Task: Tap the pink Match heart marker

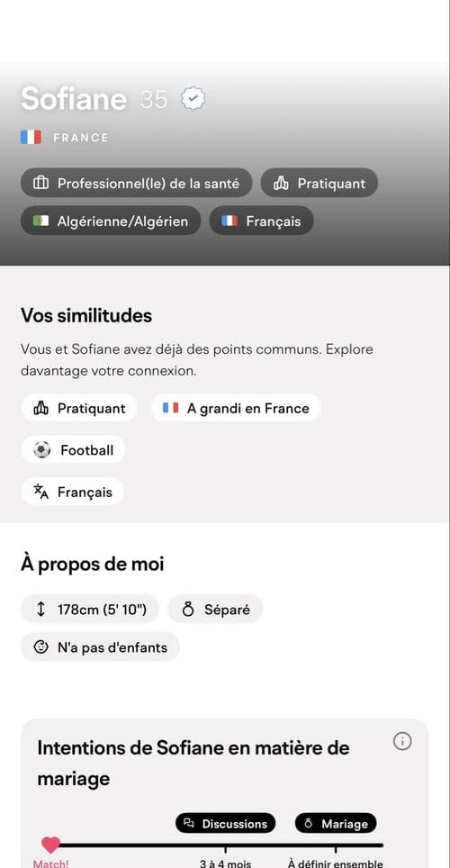Action: (x=51, y=845)
